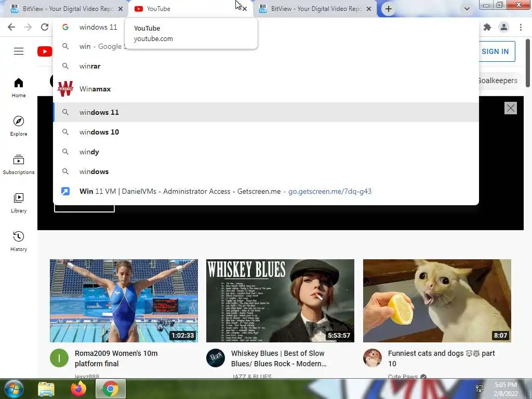Choose the highlighted 'windows 11' suggestion

point(266,112)
